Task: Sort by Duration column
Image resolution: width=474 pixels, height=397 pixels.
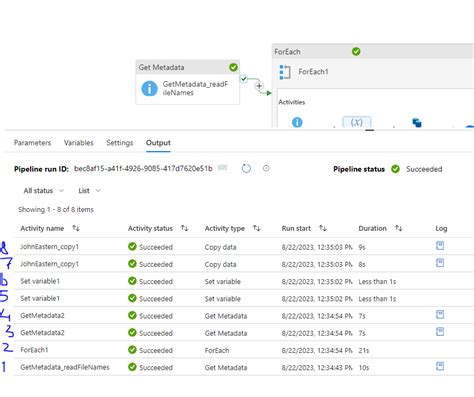Action: coord(399,228)
